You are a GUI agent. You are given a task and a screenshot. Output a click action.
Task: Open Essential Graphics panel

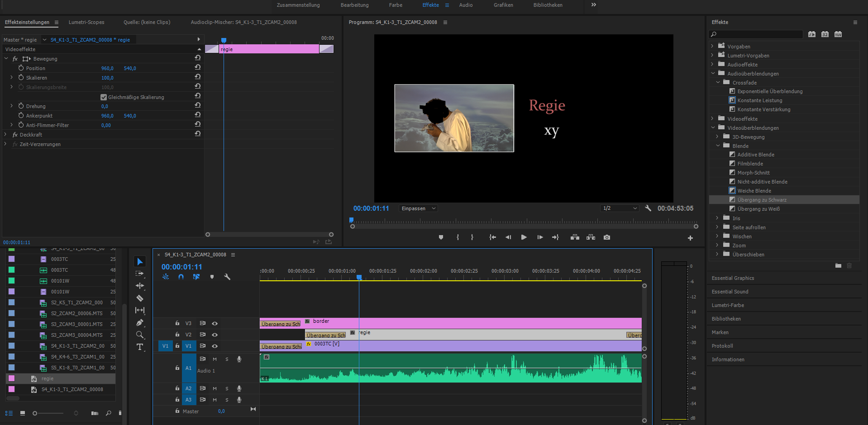coord(733,278)
